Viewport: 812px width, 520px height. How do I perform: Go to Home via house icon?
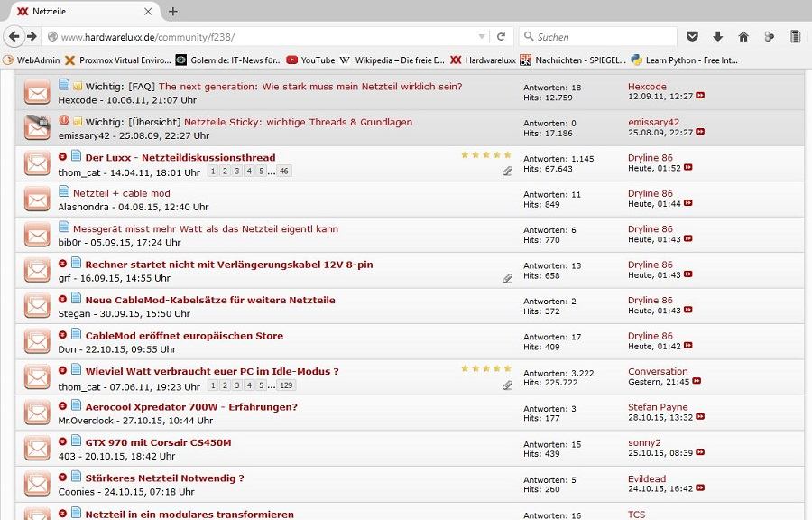click(743, 36)
